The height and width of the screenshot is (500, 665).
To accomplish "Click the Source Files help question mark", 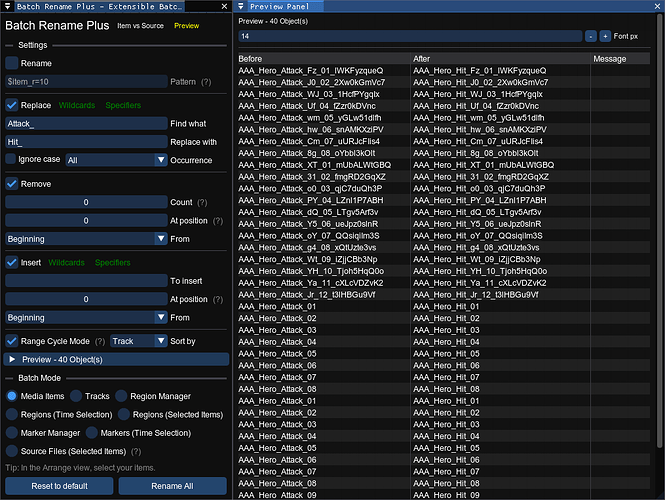I will [x=136, y=451].
